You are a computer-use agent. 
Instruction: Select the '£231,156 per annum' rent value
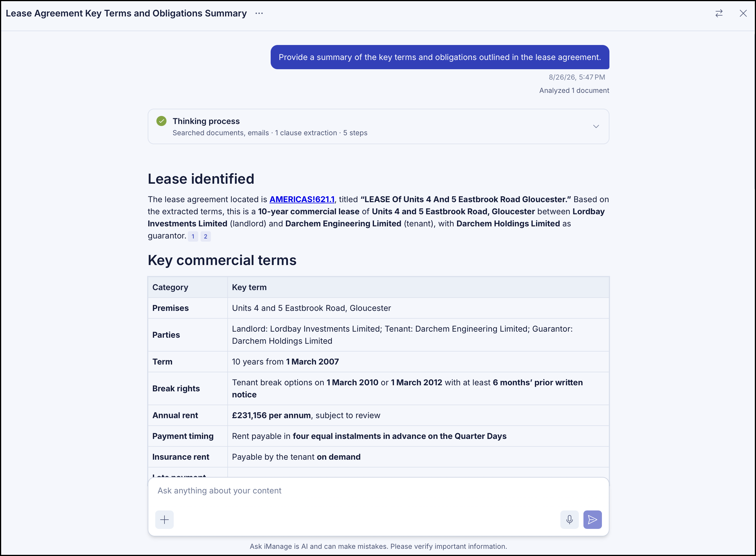coord(271,415)
